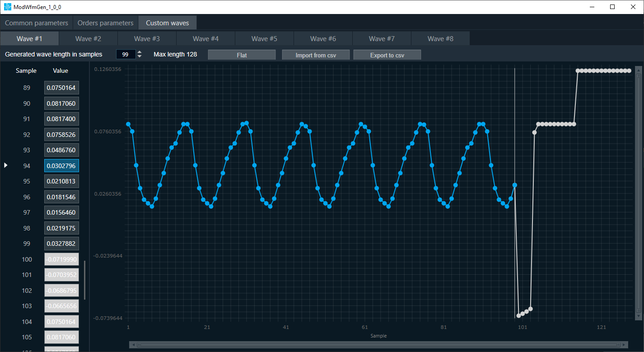Decrease wave length using stepper down arrow
The height and width of the screenshot is (352, 644).
coord(140,56)
